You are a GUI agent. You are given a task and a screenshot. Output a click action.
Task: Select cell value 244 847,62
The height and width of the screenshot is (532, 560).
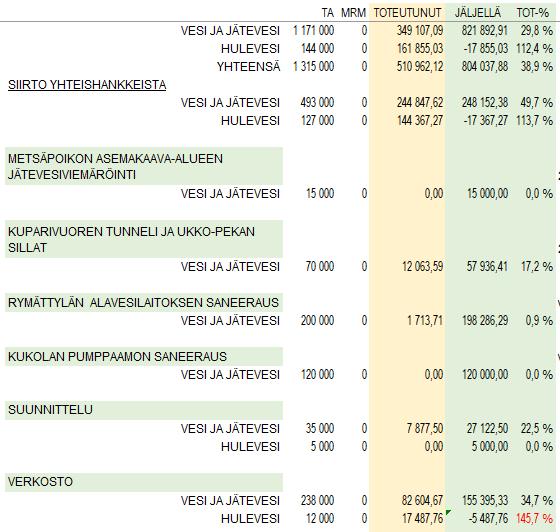click(x=420, y=102)
